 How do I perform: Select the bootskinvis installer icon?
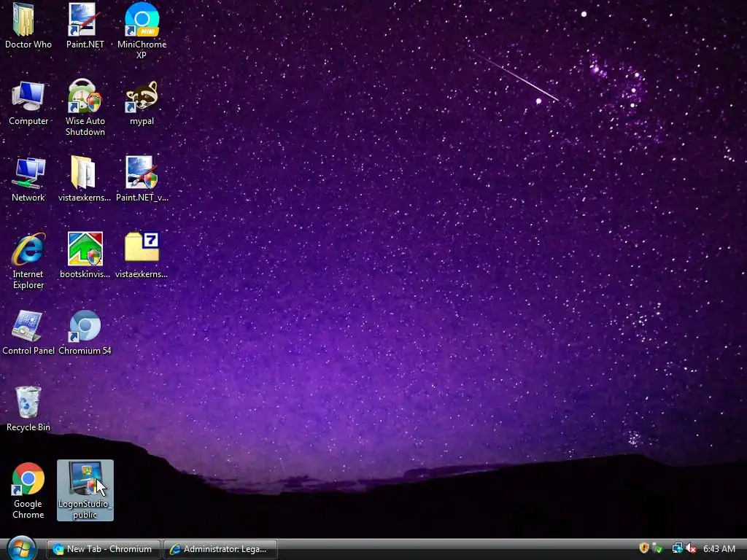point(85,256)
